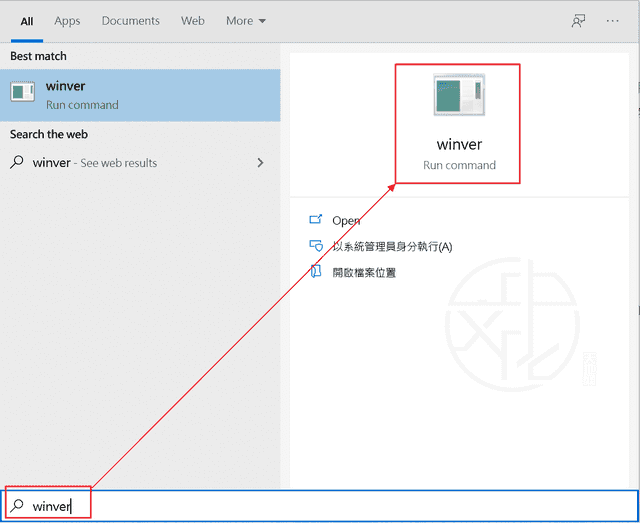Click the open file location icon

pyautogui.click(x=316, y=272)
